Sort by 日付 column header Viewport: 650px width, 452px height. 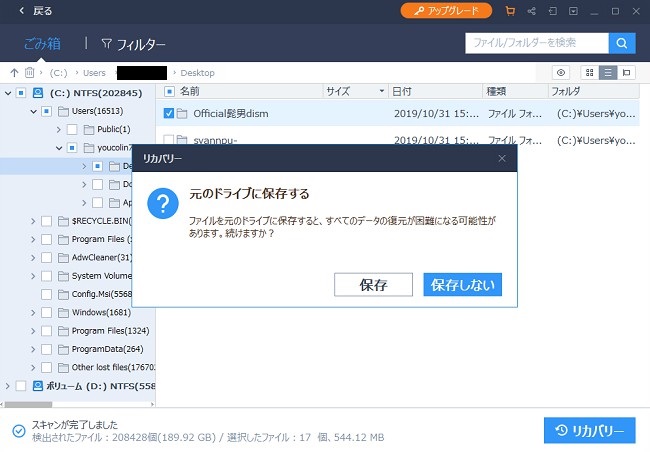click(x=402, y=91)
